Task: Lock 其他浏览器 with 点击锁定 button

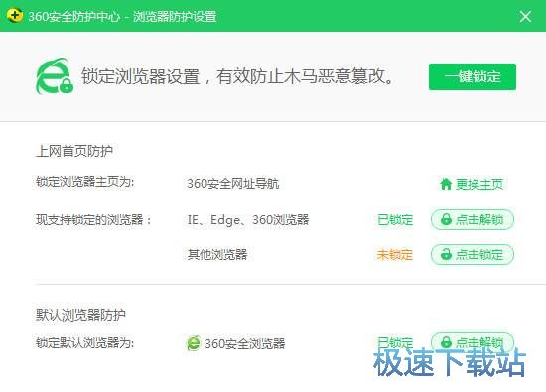Action: pyautogui.click(x=473, y=254)
